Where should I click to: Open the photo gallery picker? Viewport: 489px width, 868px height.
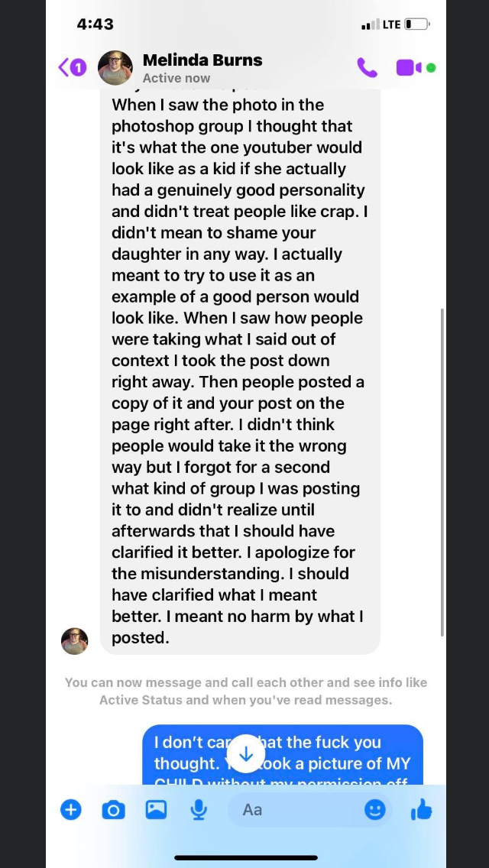point(156,810)
